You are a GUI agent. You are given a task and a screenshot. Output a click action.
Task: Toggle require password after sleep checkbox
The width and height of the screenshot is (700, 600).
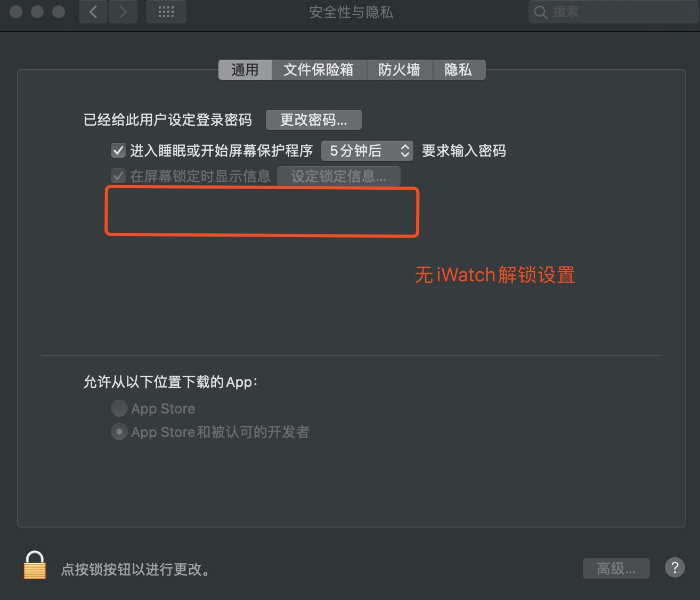coord(118,151)
